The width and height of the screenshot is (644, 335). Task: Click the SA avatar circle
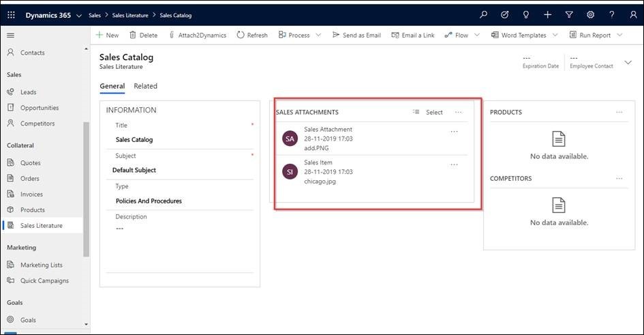290,139
